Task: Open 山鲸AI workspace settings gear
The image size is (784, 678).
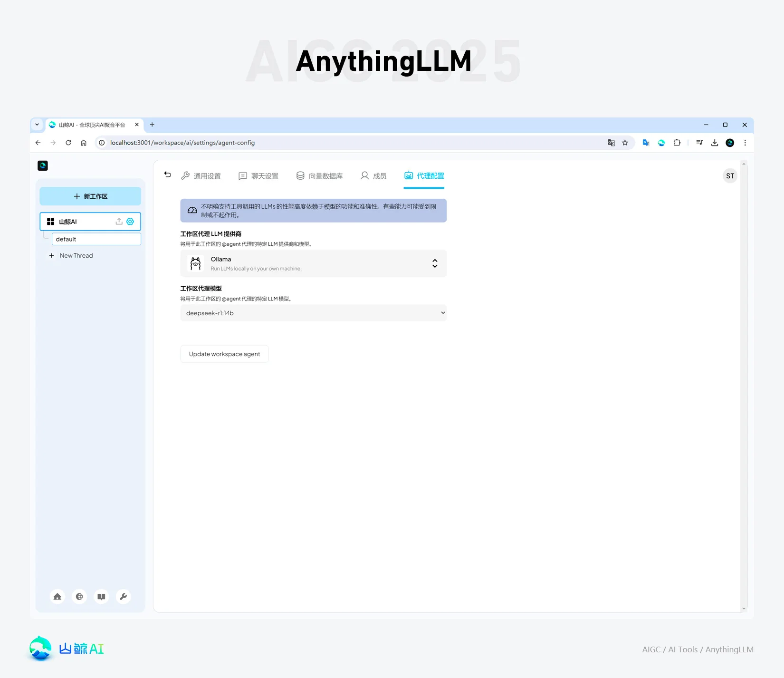Action: pyautogui.click(x=130, y=222)
